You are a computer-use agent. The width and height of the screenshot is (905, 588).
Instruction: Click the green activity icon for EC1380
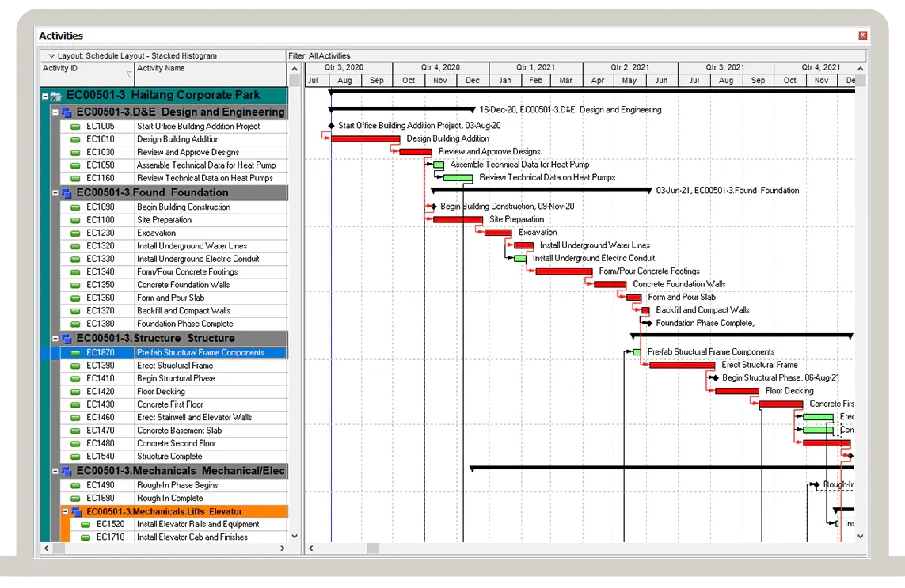pos(75,324)
